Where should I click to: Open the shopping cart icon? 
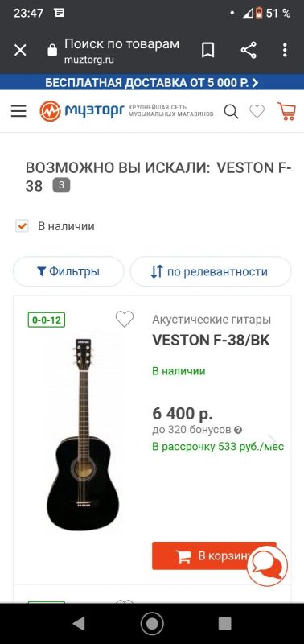pyautogui.click(x=287, y=111)
